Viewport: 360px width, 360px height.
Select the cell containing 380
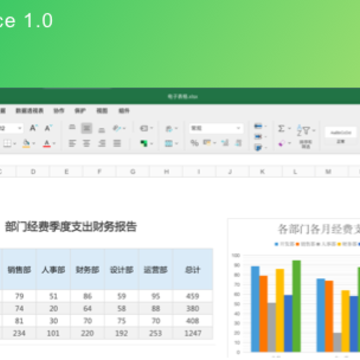pos(193,309)
